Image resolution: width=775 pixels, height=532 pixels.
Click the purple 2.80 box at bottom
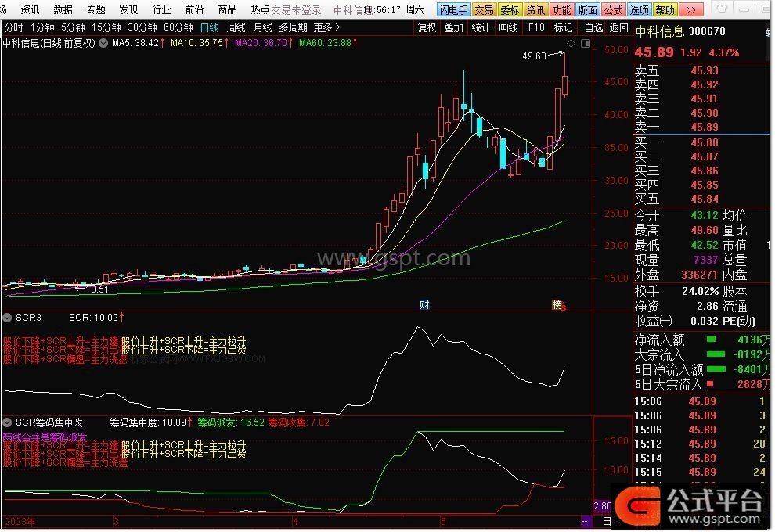coord(603,506)
